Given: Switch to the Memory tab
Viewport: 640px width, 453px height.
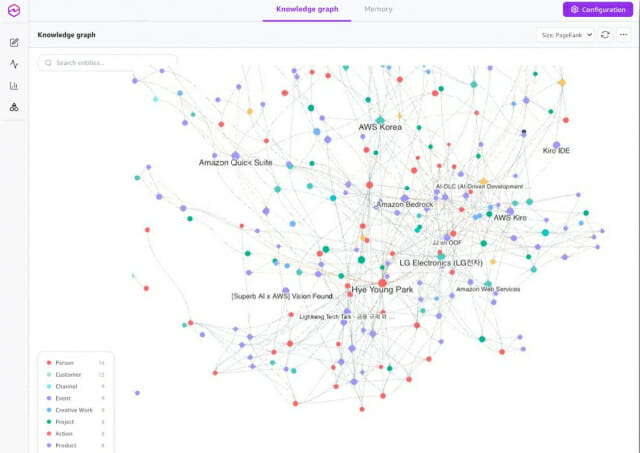Looking at the screenshot, I should tap(378, 9).
